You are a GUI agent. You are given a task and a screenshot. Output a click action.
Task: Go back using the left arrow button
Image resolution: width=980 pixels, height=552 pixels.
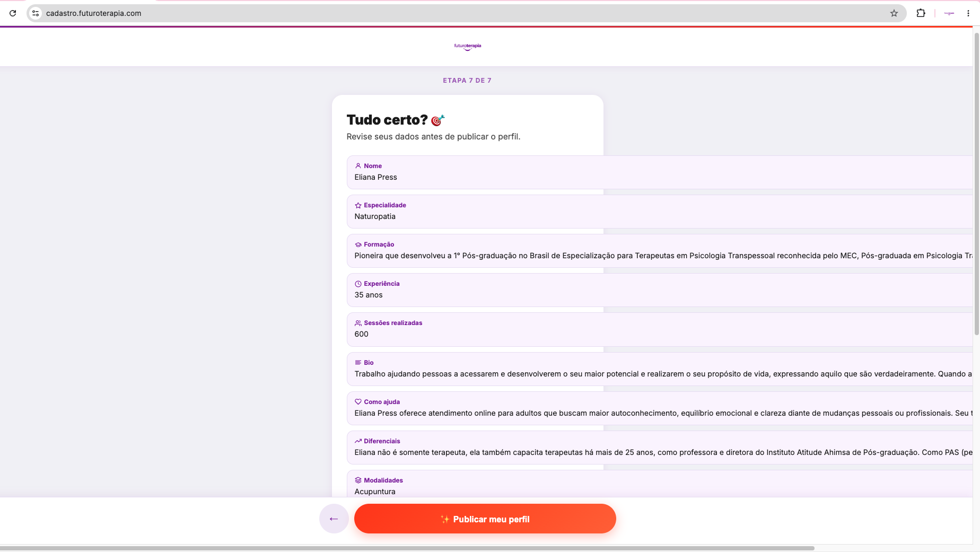[334, 519]
